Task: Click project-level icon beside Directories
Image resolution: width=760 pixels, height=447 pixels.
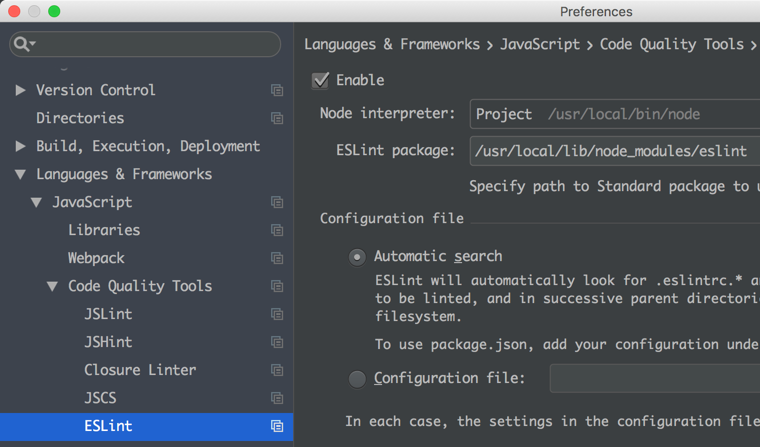Action: (x=277, y=118)
